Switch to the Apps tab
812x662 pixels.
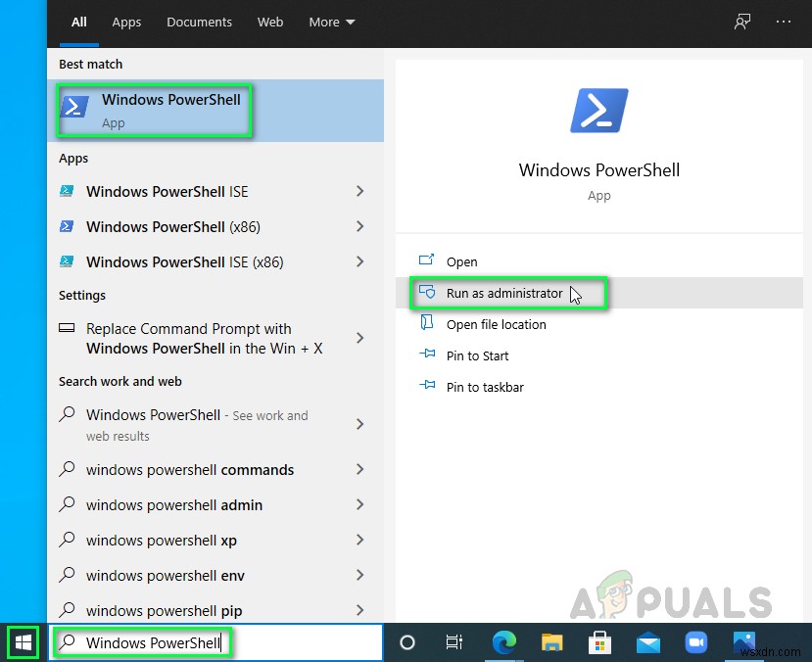[126, 22]
